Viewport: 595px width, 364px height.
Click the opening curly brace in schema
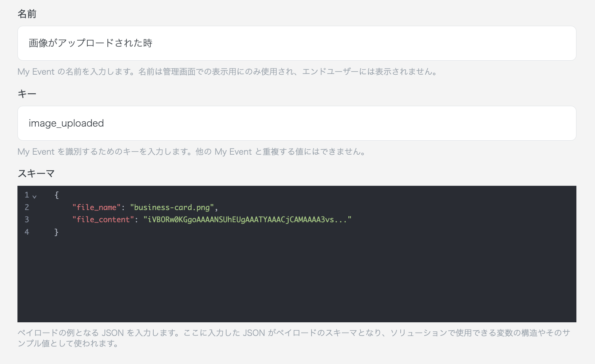pos(57,195)
